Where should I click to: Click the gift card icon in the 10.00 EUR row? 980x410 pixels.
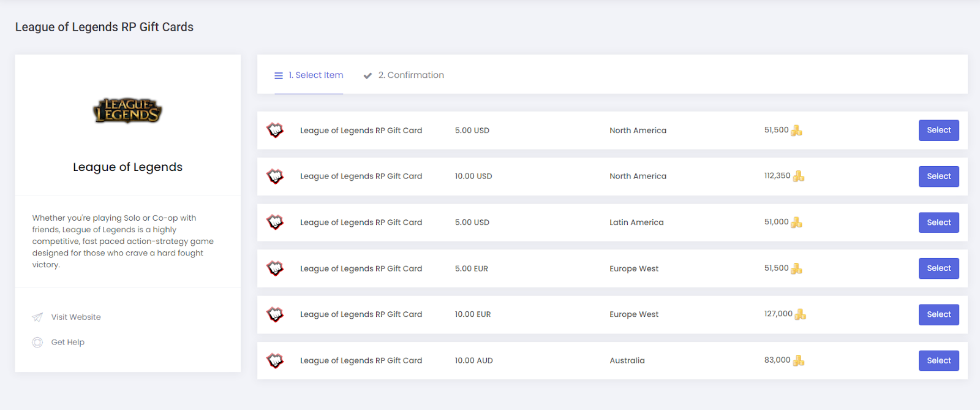pyautogui.click(x=275, y=314)
